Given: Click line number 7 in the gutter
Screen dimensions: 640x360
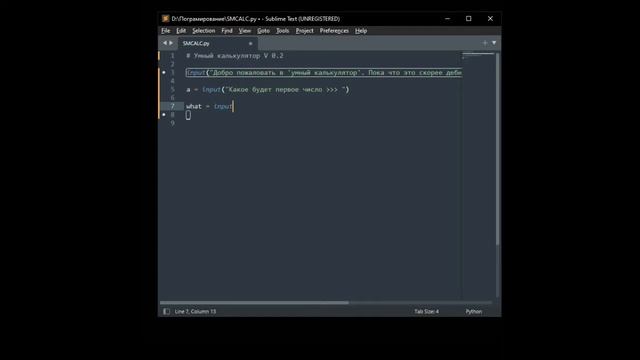Looking at the screenshot, I should 172,106.
